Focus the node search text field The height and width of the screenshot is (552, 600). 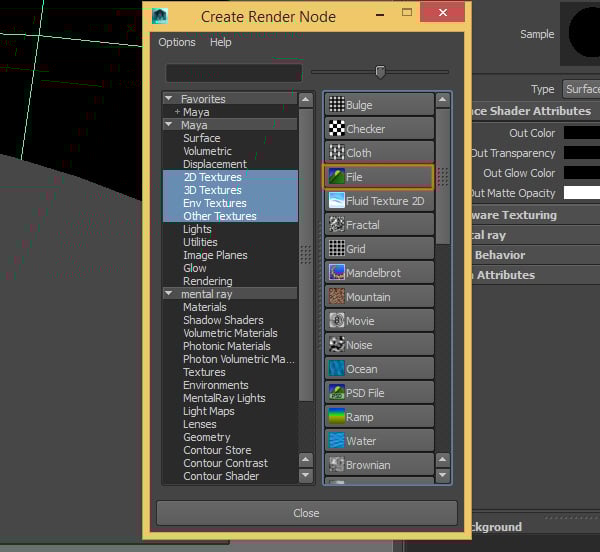coord(234,73)
